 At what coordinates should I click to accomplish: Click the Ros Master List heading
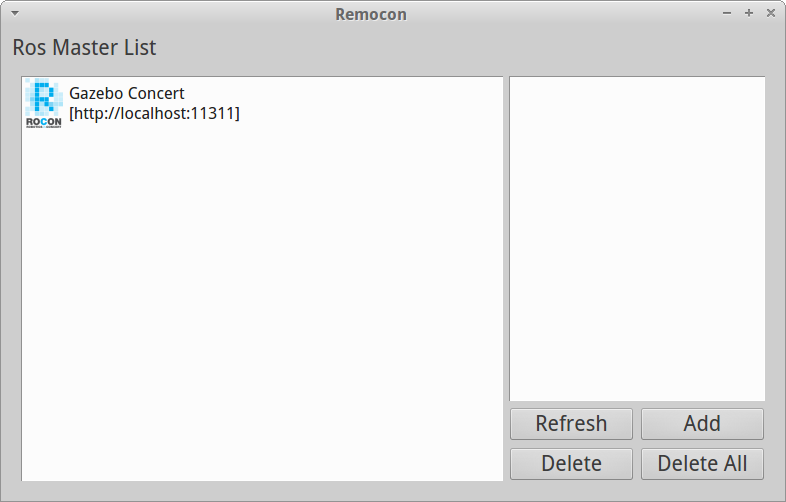[x=84, y=47]
